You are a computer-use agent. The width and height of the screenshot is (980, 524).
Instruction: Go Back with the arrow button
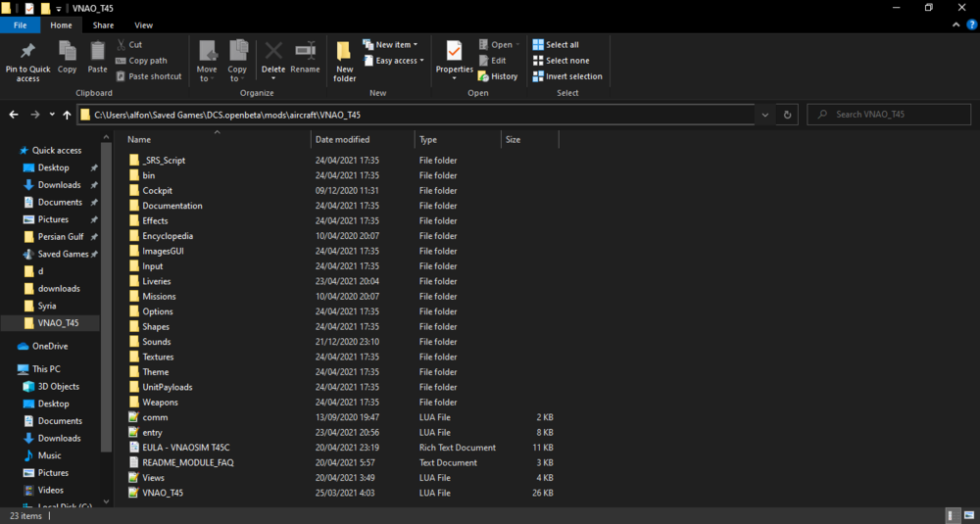14,115
